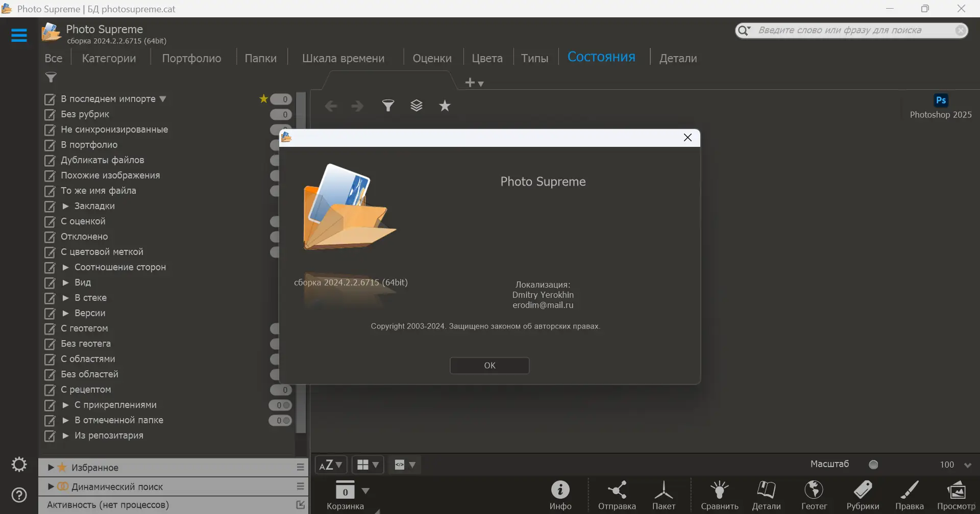
Task: Clear the search field
Action: coord(961,31)
